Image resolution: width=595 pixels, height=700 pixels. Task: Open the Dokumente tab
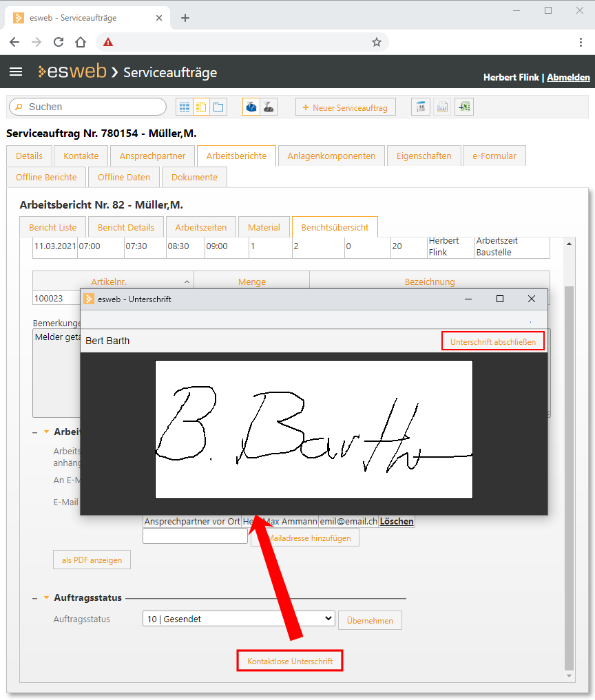(194, 177)
